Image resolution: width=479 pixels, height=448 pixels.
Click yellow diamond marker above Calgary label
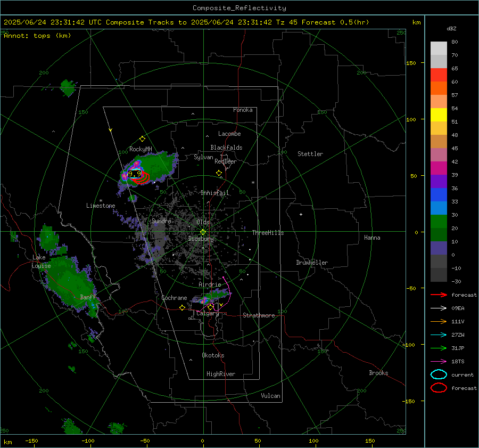[210, 307]
